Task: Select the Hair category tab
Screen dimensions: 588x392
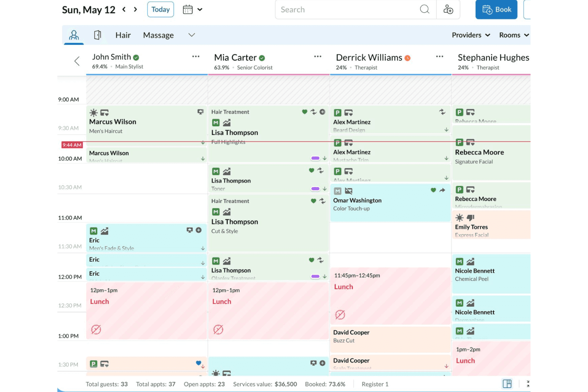Action: 123,35
